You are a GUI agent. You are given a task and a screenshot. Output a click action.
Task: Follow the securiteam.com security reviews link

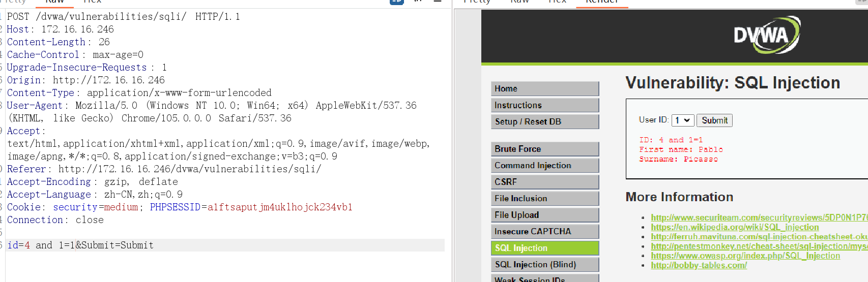(759, 217)
